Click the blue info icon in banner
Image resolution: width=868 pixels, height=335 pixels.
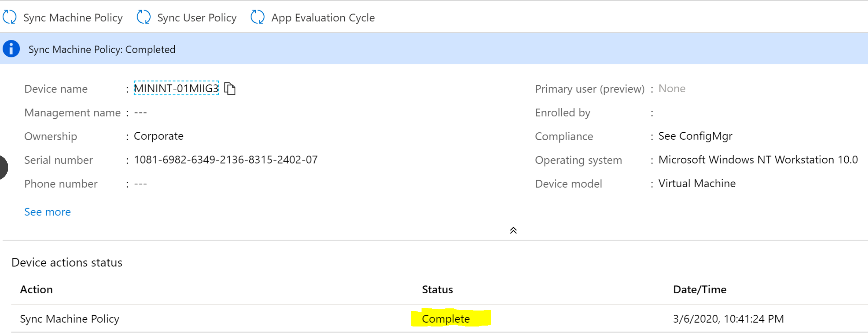point(11,49)
